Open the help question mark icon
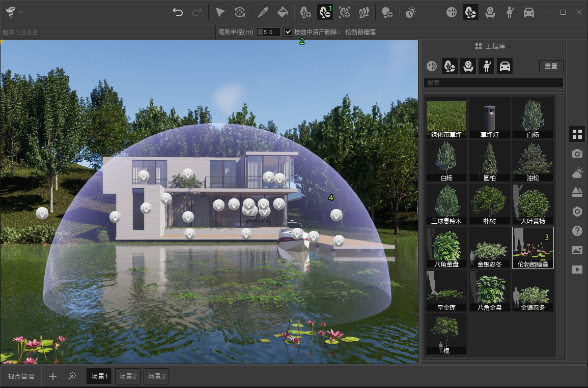The width and height of the screenshot is (588, 388). click(577, 231)
